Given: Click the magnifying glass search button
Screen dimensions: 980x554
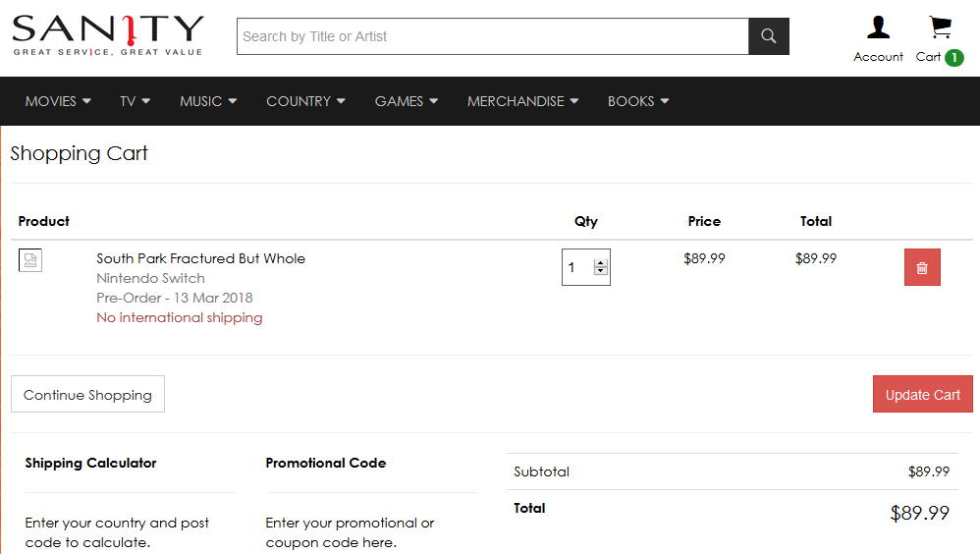Looking at the screenshot, I should (768, 36).
